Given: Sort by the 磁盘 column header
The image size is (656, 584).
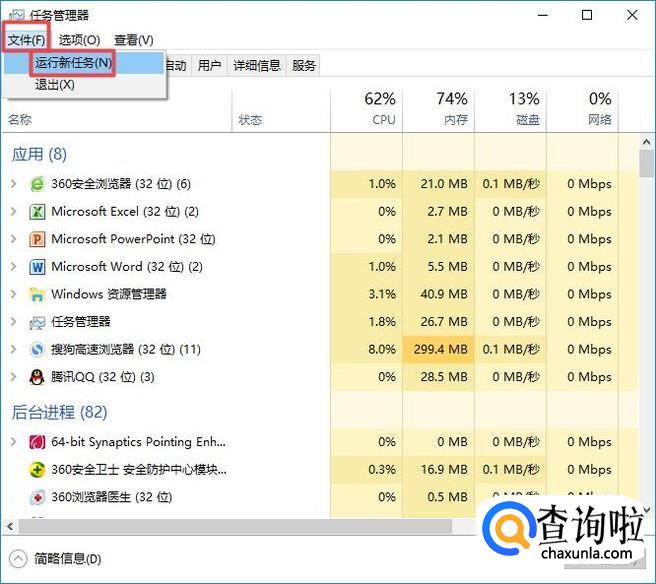Looking at the screenshot, I should pyautogui.click(x=510, y=110).
